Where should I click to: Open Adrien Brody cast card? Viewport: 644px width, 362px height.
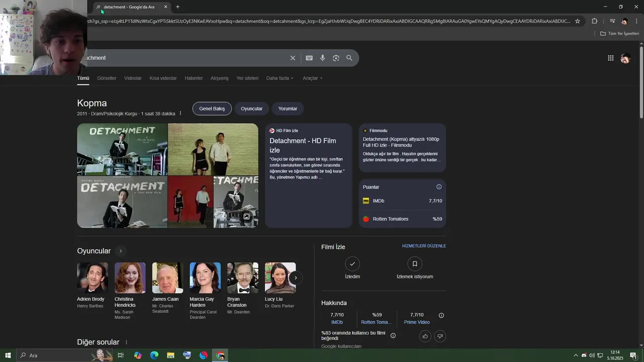pyautogui.click(x=92, y=285)
